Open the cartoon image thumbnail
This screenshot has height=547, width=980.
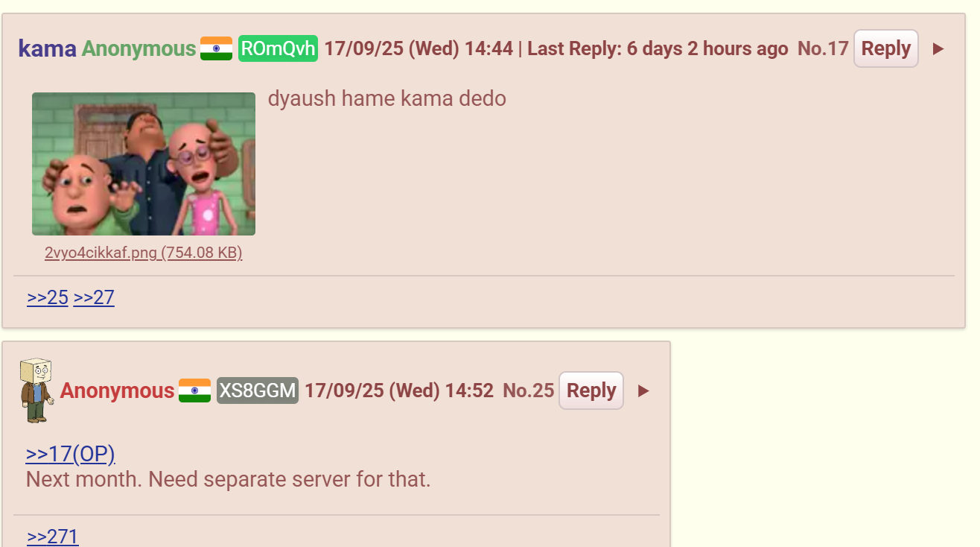(144, 164)
